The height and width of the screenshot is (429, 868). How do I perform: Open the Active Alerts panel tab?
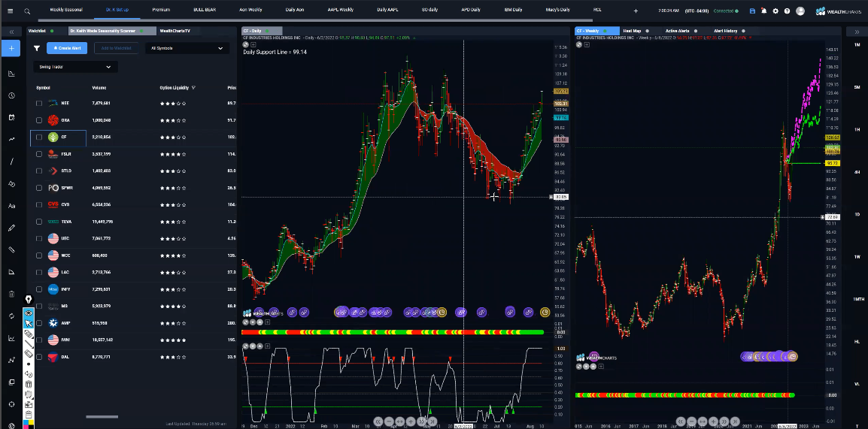(681, 31)
